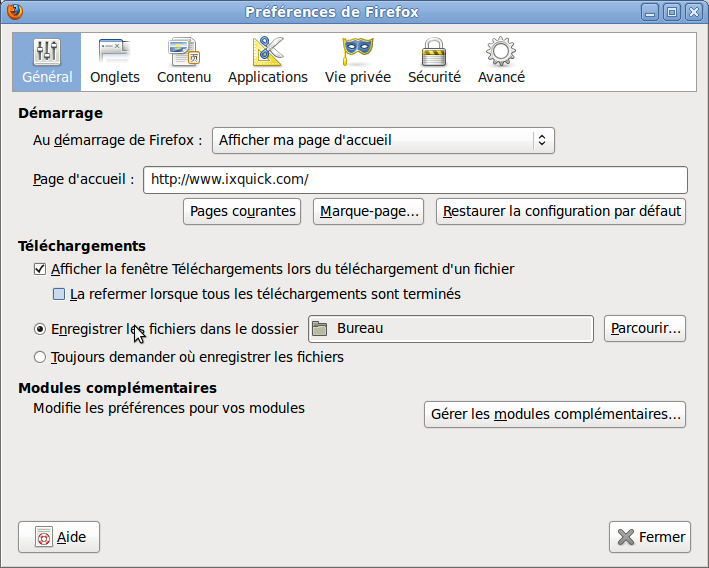The height and width of the screenshot is (568, 709).
Task: Open 'Gérer les modules complémentaires…'
Action: tap(555, 414)
